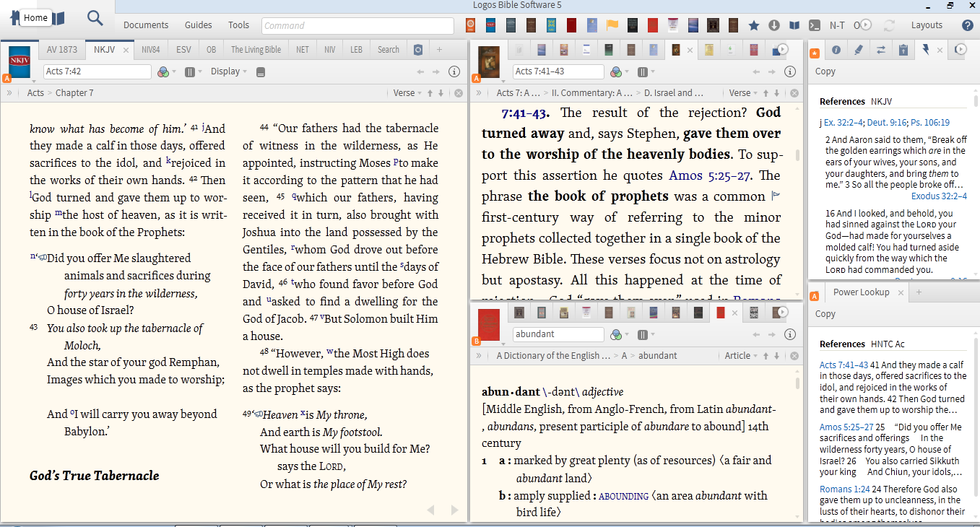Open the command prompt shortcut icon
The image size is (980, 527).
pyautogui.click(x=815, y=25)
